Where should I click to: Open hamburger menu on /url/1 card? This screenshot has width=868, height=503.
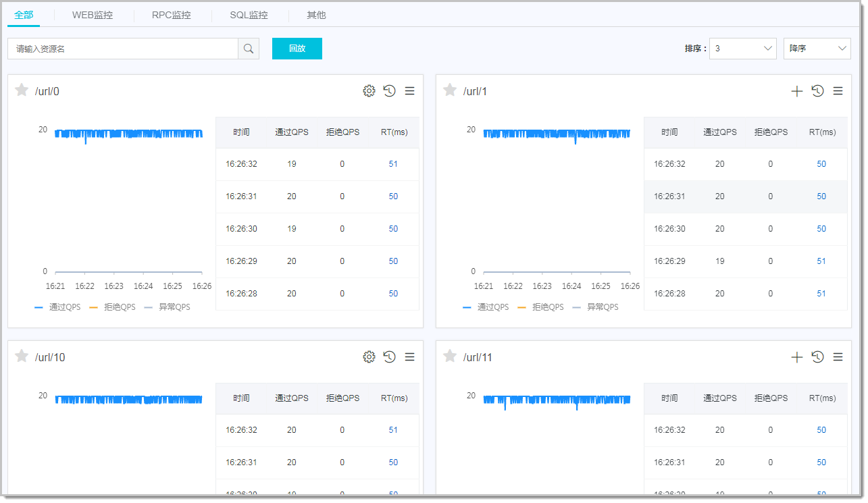(838, 91)
